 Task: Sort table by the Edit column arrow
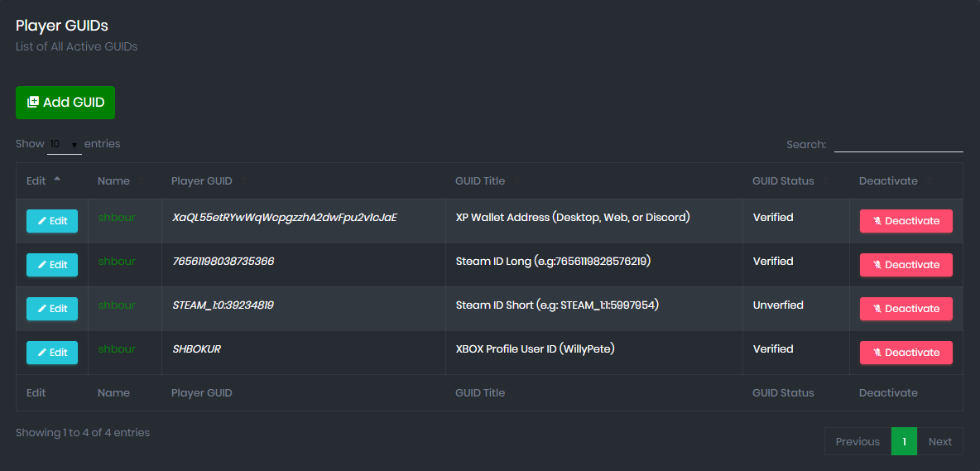(x=57, y=180)
